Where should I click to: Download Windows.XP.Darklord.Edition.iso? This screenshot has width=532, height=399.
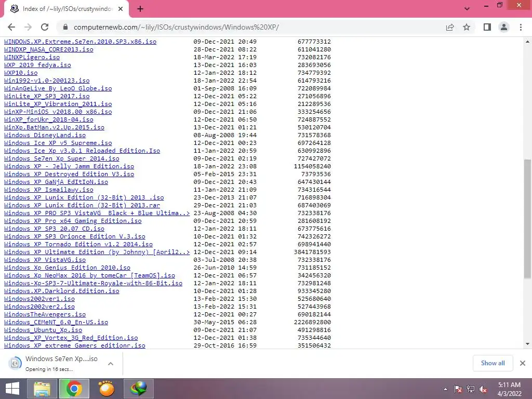(62, 291)
